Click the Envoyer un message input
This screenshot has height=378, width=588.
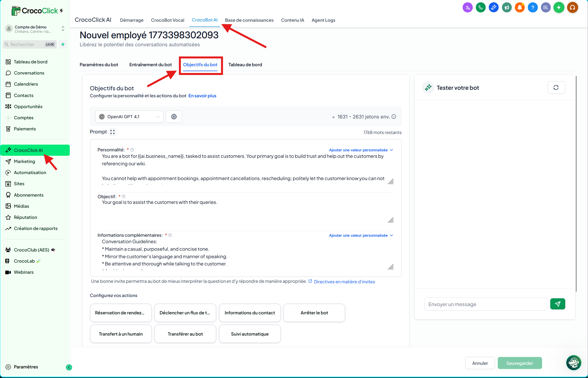[x=486, y=304]
